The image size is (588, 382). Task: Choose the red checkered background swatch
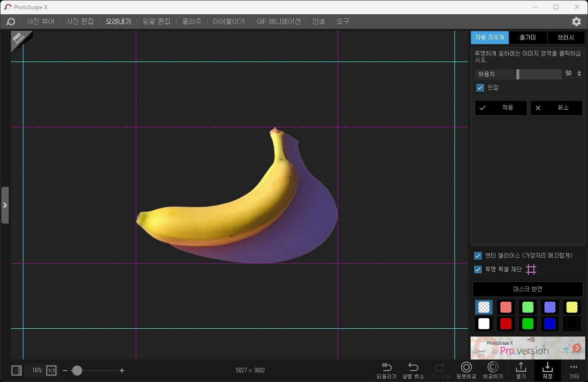505,307
